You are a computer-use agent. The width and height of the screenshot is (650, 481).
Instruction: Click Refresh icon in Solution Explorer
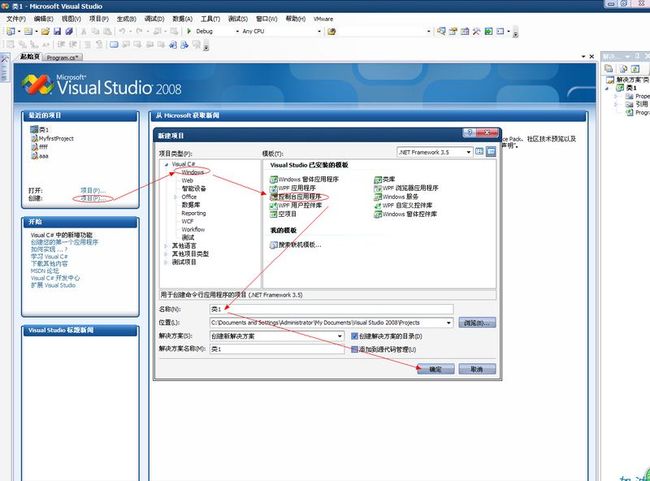click(635, 69)
